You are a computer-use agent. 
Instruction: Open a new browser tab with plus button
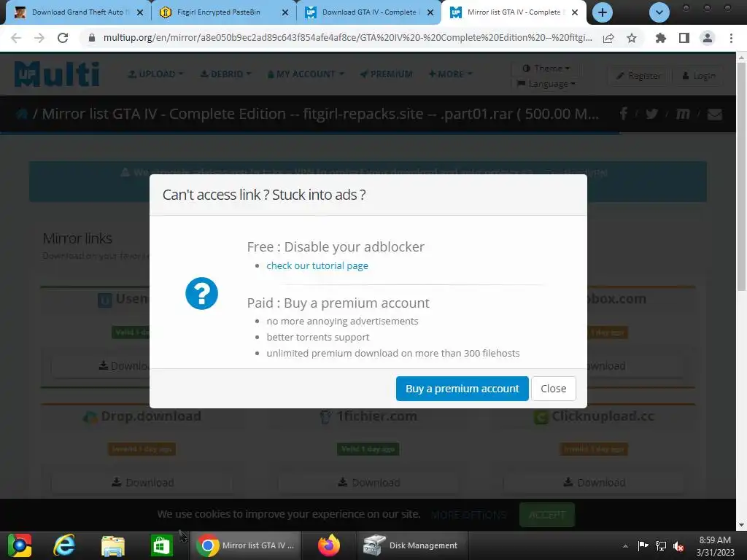pos(602,12)
